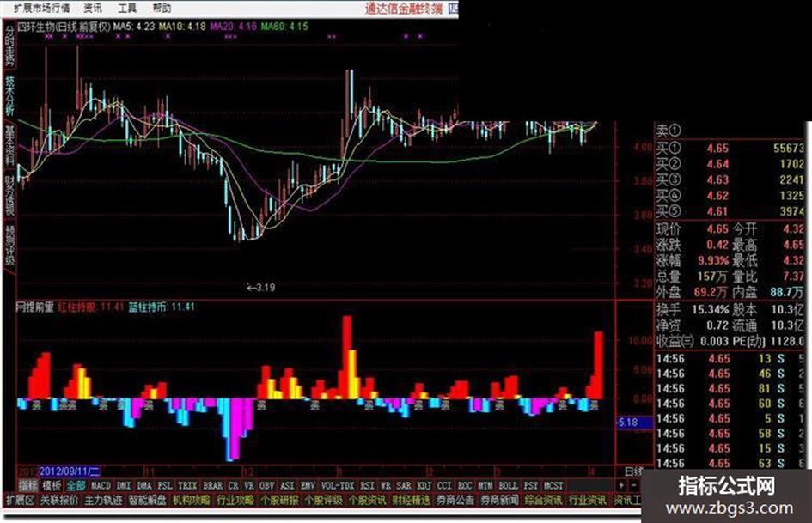
Task: Click the minus zoom button beside indicators
Action: (x=634, y=486)
